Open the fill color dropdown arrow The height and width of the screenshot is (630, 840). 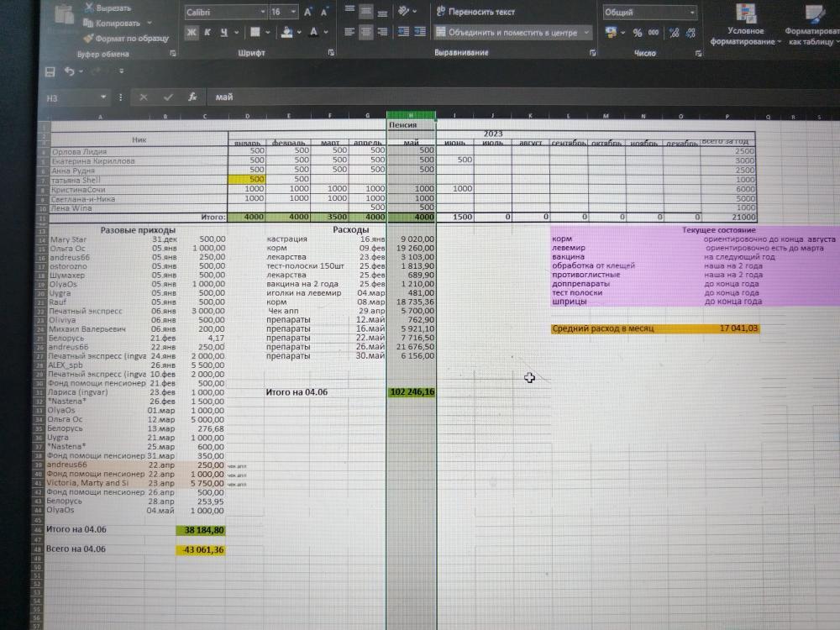pyautogui.click(x=299, y=32)
